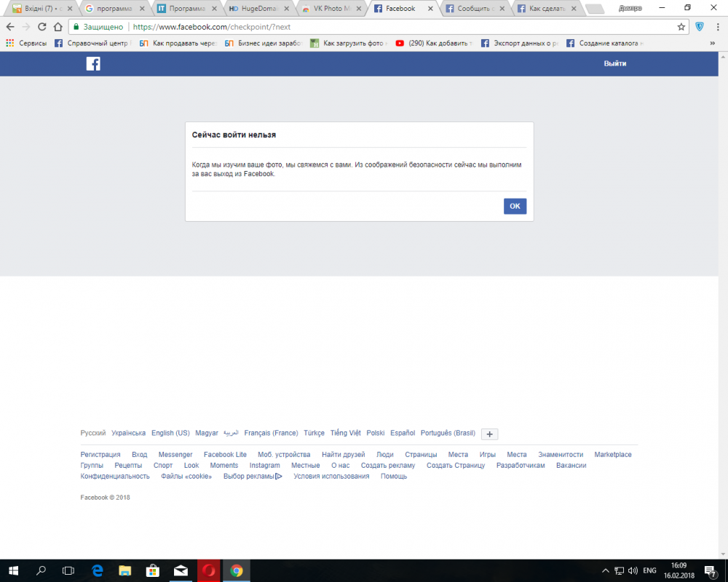Choose the English (US) language link
Image resolution: width=728 pixels, height=582 pixels.
tap(170, 433)
